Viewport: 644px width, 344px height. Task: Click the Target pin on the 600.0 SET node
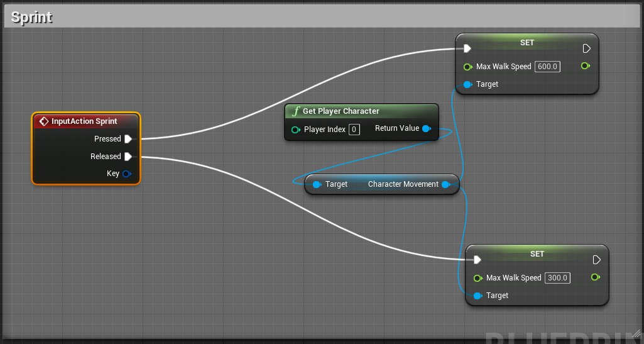pyautogui.click(x=467, y=85)
